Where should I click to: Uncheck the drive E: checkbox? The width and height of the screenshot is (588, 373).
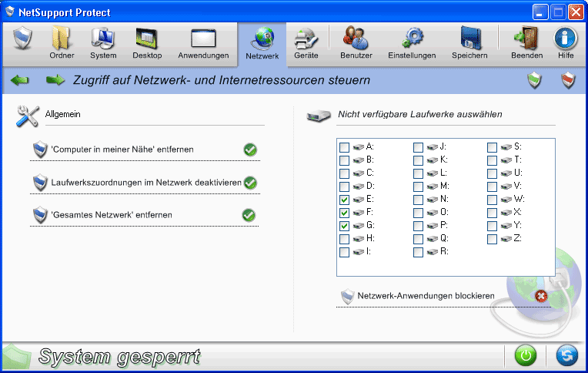coord(344,200)
